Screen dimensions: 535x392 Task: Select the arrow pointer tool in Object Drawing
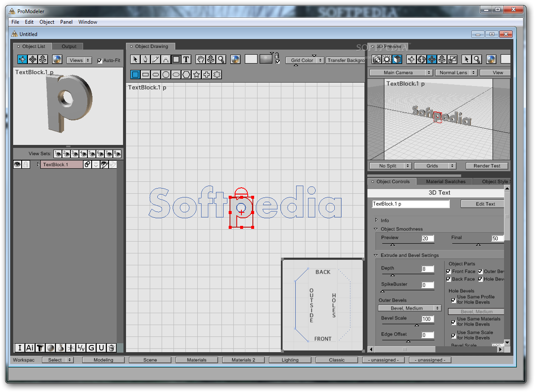click(x=135, y=60)
